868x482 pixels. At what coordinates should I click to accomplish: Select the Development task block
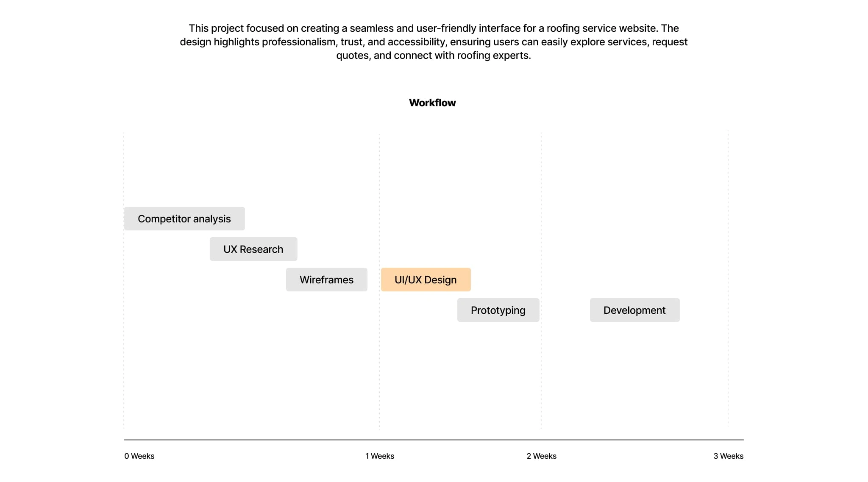coord(634,310)
